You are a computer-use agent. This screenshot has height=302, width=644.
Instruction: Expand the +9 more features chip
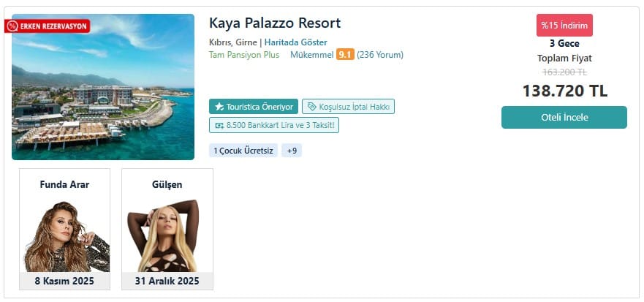292,151
